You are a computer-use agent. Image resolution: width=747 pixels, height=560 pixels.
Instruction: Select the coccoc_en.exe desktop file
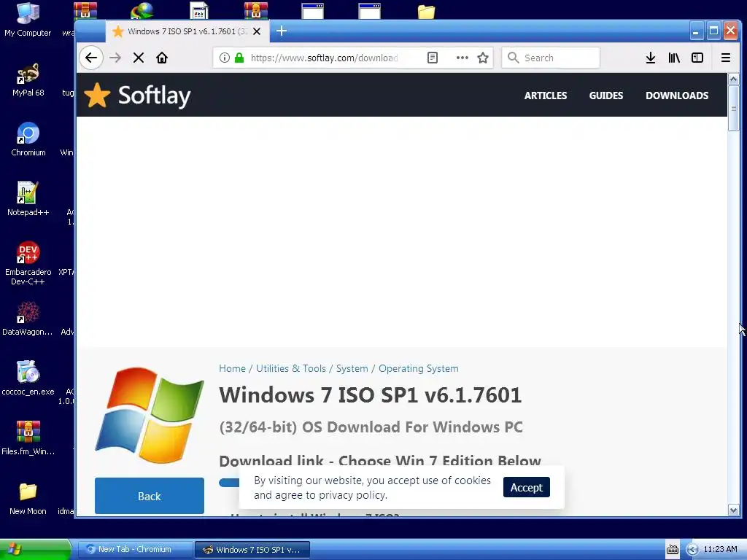pos(28,378)
